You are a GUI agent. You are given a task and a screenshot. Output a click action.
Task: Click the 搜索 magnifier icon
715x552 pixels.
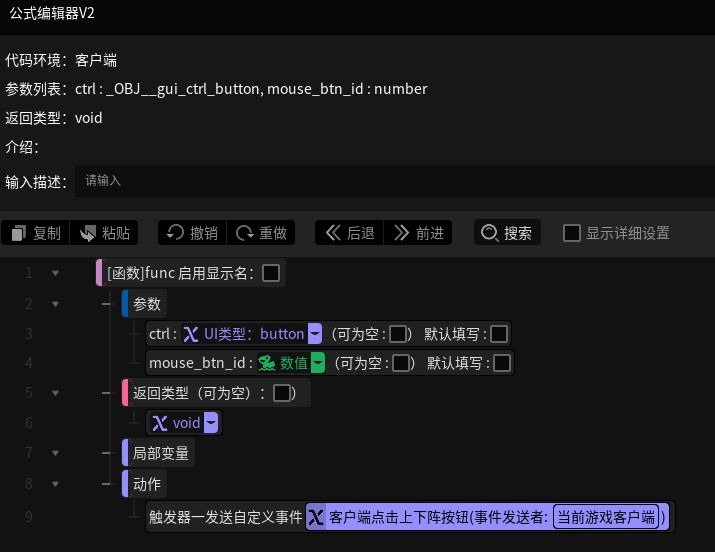click(x=489, y=233)
